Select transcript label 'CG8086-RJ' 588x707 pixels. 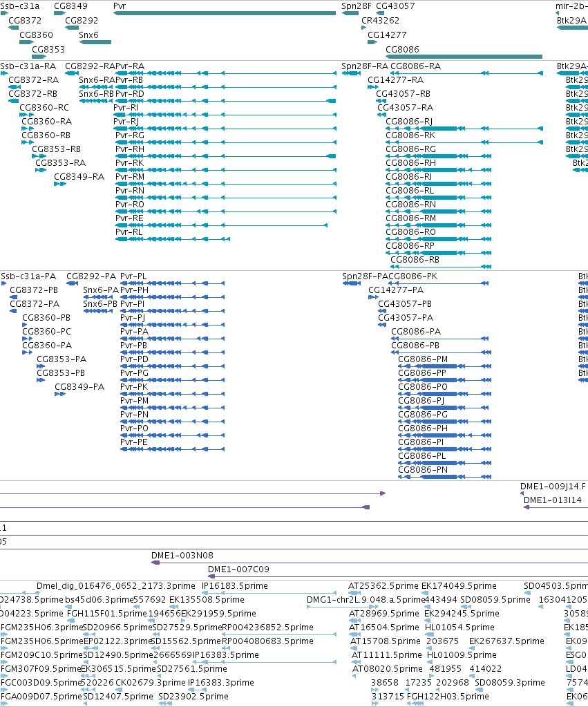point(409,122)
